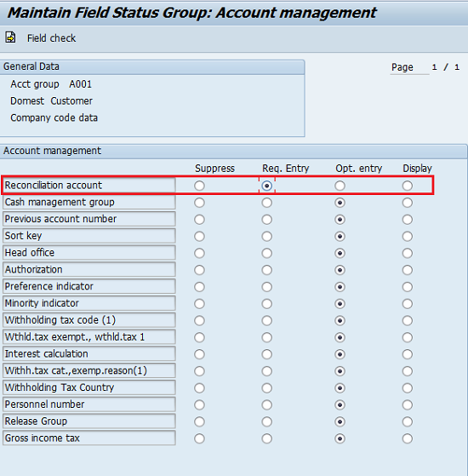The image size is (468, 476).
Task: Suppress Withholding Tax Country field
Action: pos(199,387)
